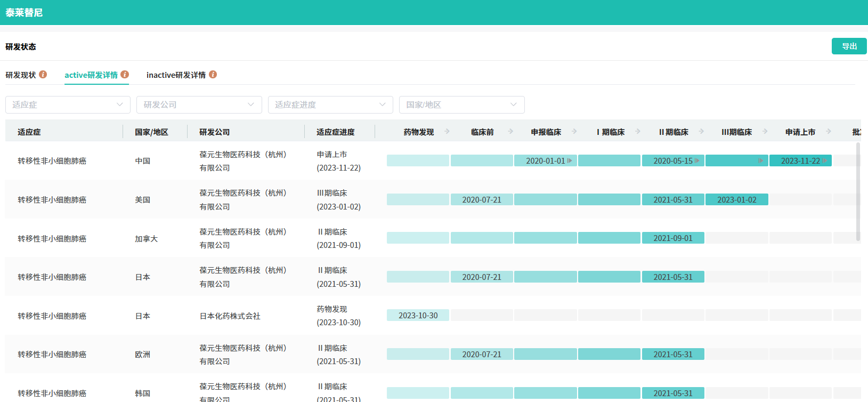Open the 适应症 filter dropdown

coord(68,104)
